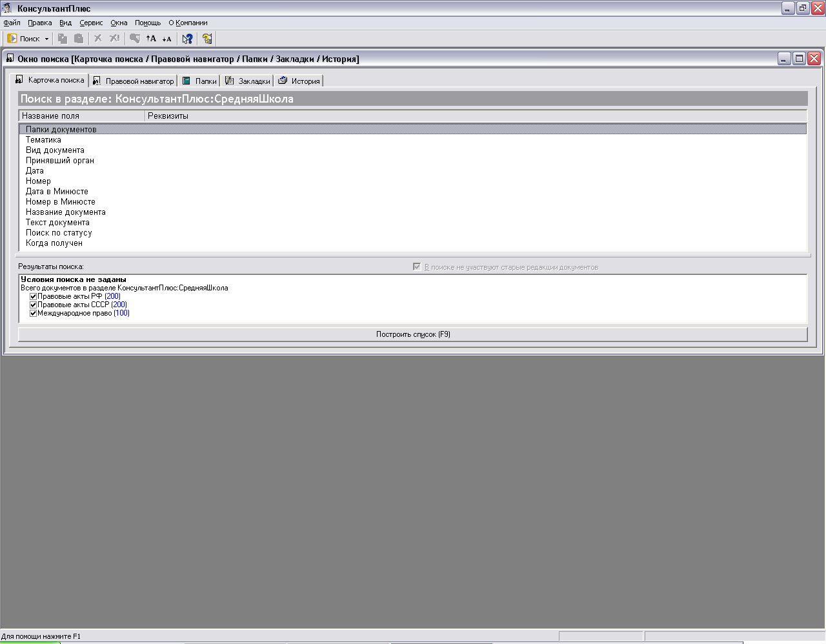Click the delete (X) toolbar icon
Image resolution: width=826 pixels, height=644 pixels.
click(98, 39)
